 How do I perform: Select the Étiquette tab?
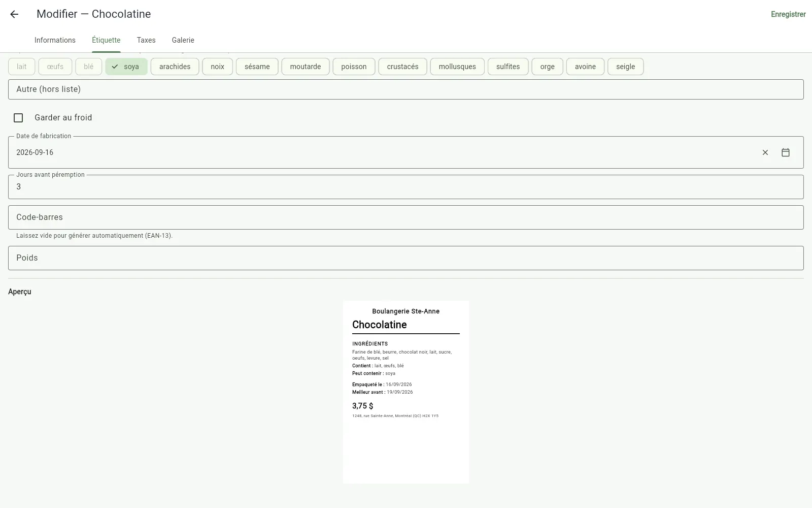tap(106, 40)
